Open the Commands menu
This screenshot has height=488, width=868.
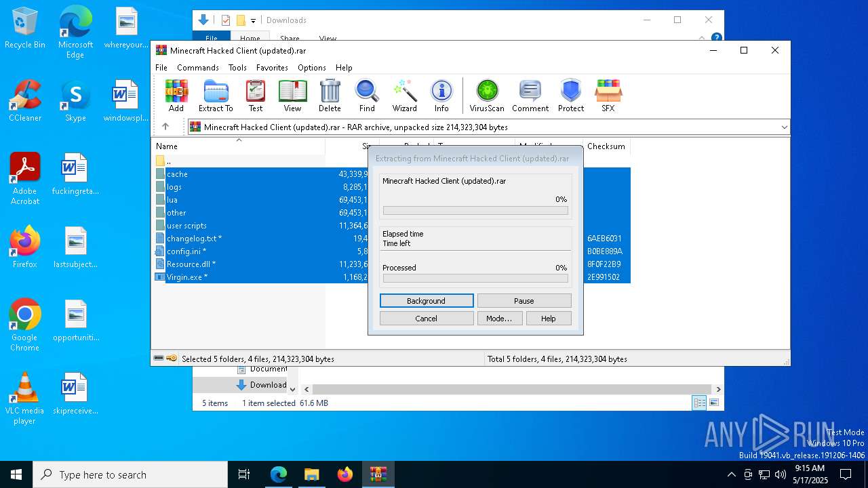[x=198, y=68]
